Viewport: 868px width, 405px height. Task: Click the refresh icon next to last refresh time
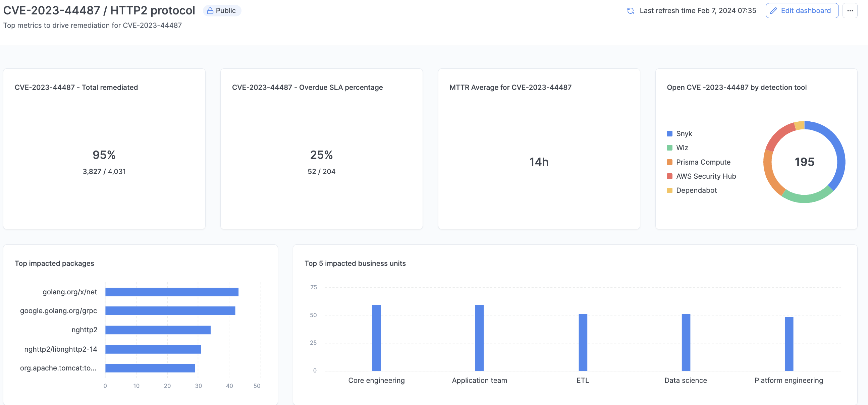tap(631, 10)
